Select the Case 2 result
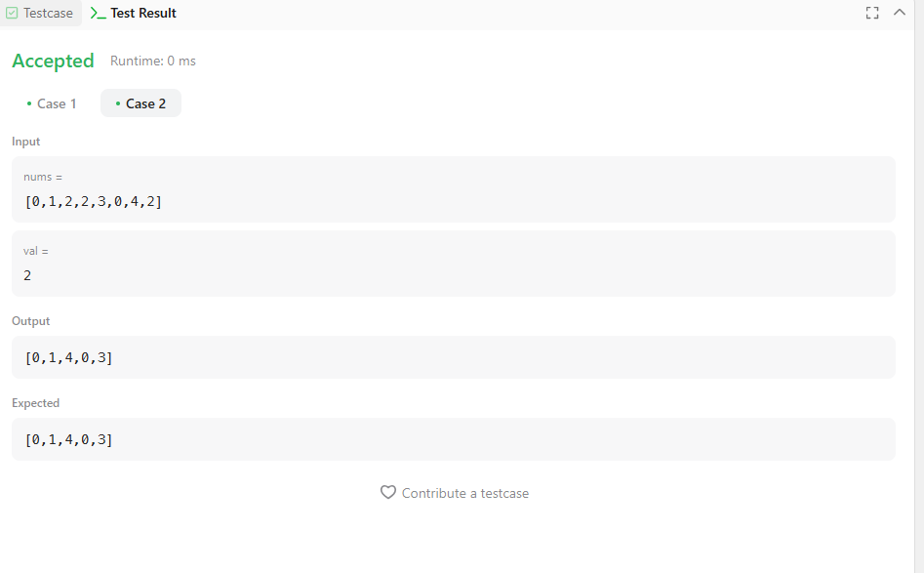924x573 pixels. [141, 103]
